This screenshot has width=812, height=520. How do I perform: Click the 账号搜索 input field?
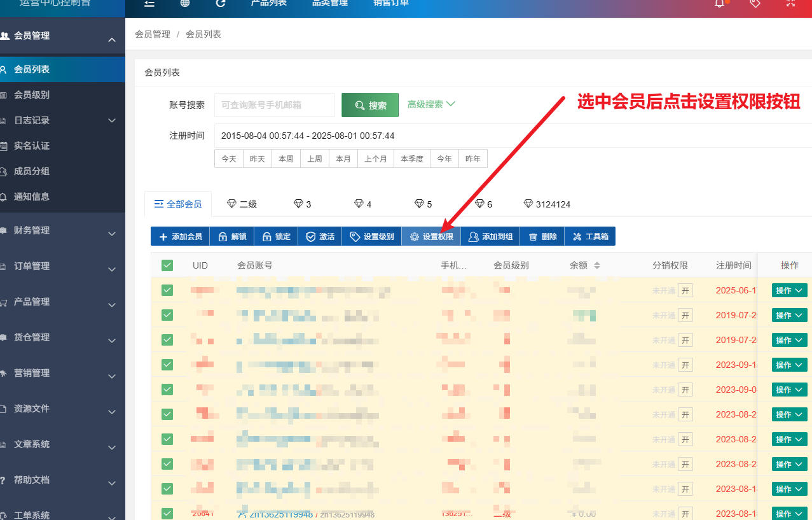274,105
